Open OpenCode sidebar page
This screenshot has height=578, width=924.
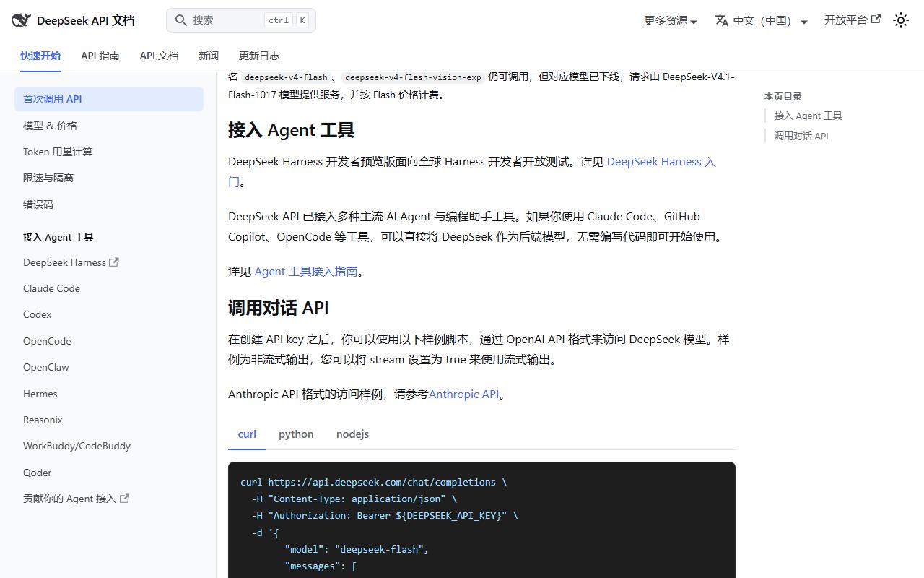click(x=109, y=341)
